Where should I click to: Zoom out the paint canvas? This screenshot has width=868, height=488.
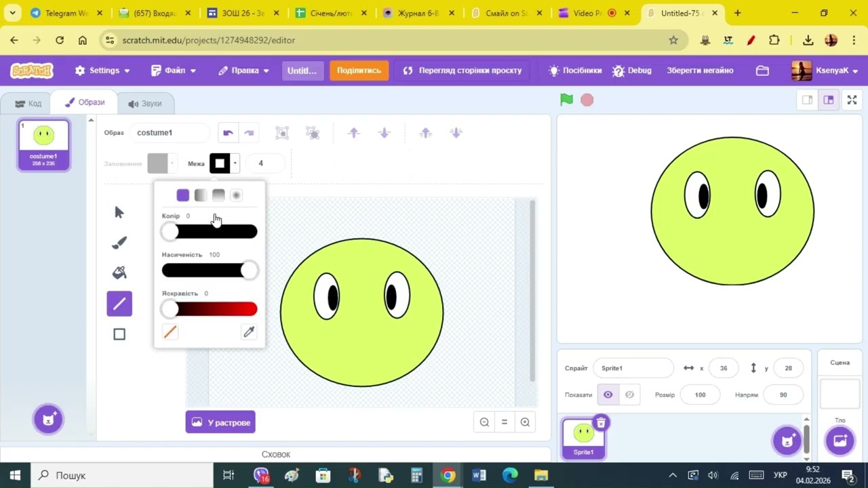click(x=484, y=422)
